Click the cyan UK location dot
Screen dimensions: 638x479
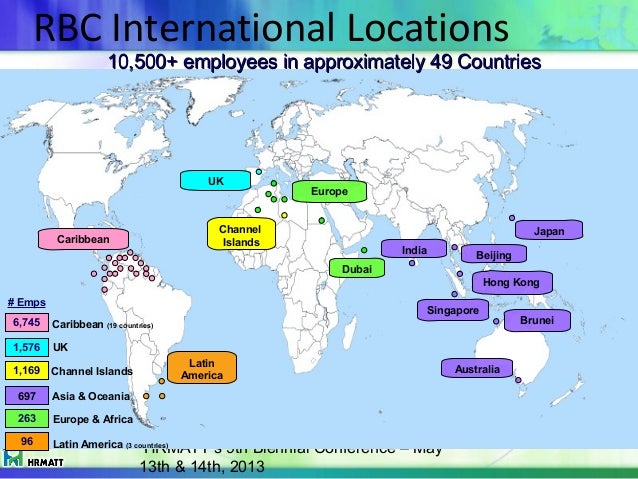[x=259, y=172]
